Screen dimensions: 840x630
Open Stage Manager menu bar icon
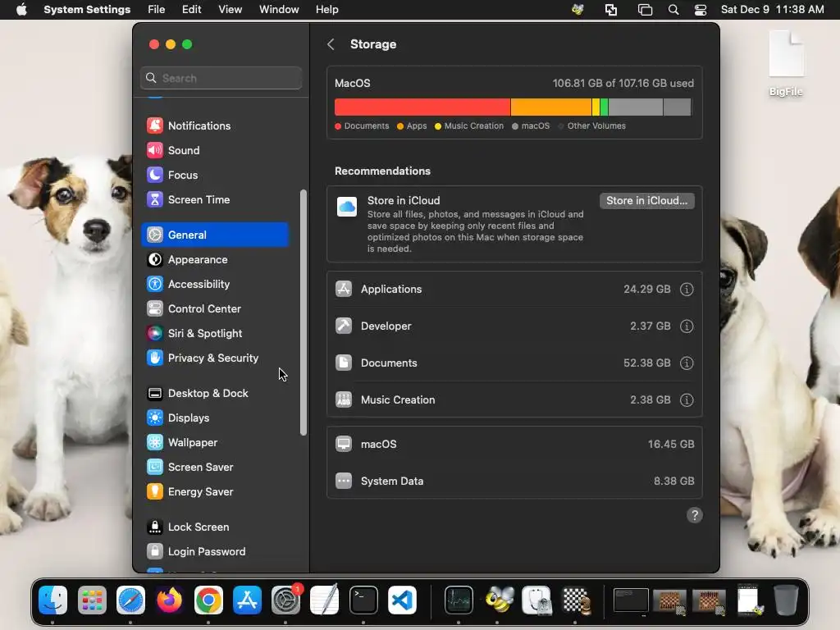[645, 10]
